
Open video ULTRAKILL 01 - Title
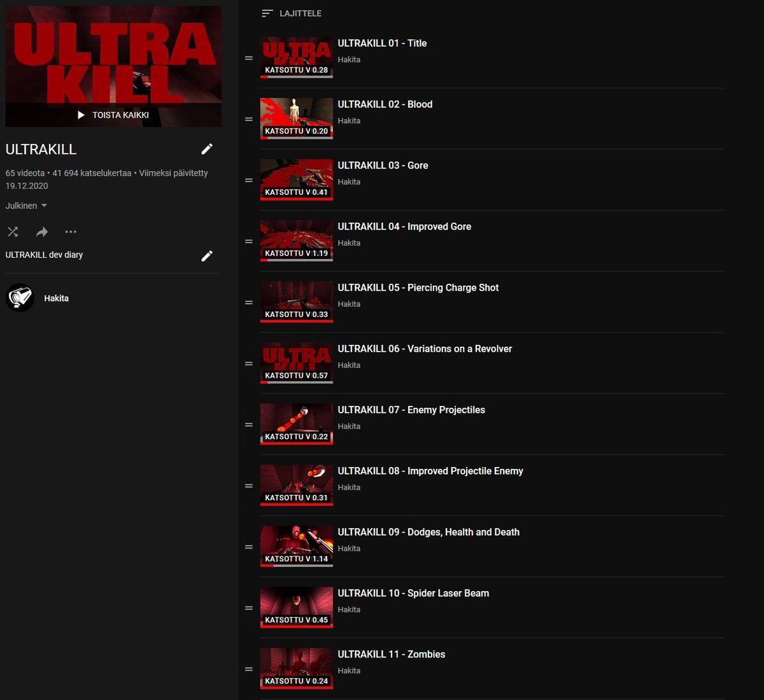(382, 43)
